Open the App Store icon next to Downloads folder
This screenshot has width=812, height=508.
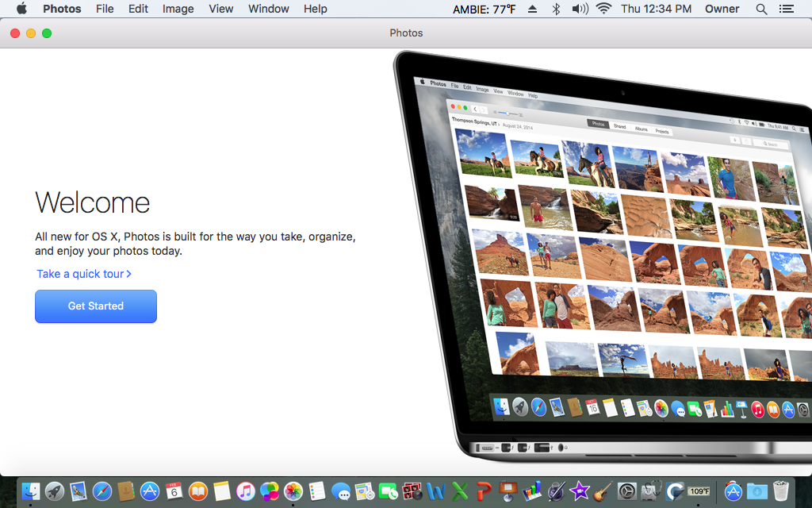point(733,491)
